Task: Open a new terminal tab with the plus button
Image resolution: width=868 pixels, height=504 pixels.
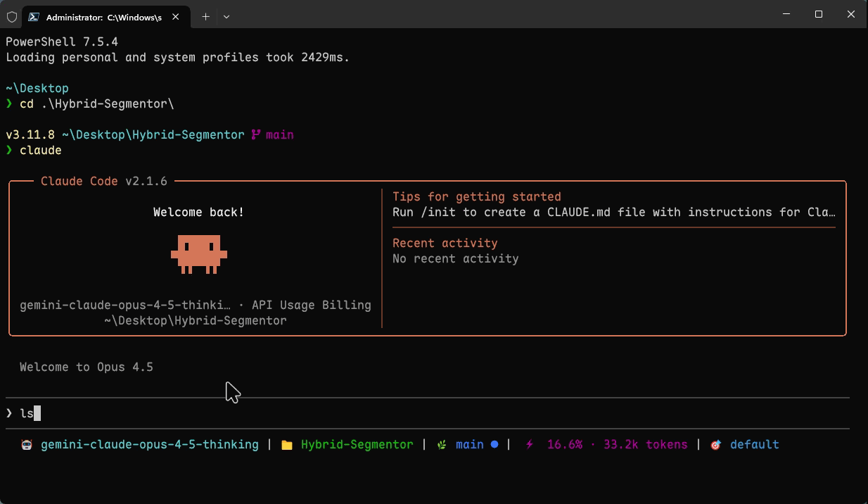Action: (205, 16)
